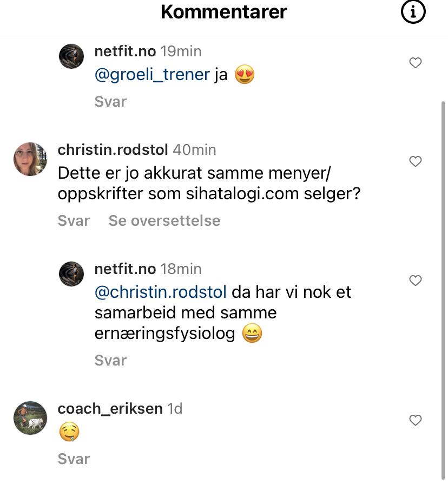This screenshot has width=448, height=483.
Task: Open christin.rodstol's profile picture
Action: 30,159
